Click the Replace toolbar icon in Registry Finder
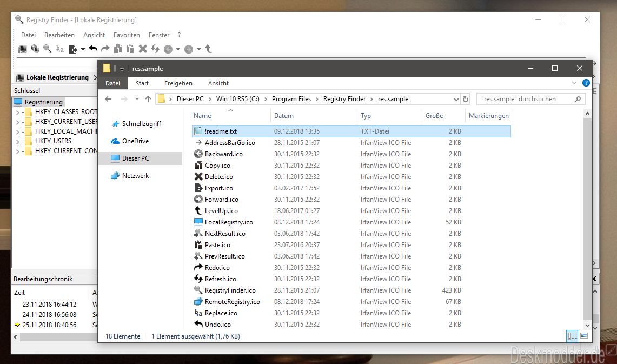 60,49
